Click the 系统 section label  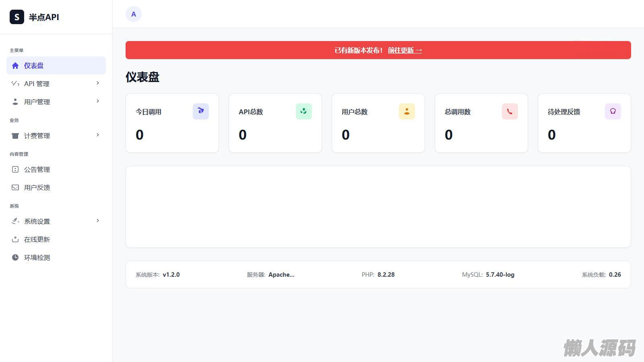pyautogui.click(x=14, y=206)
